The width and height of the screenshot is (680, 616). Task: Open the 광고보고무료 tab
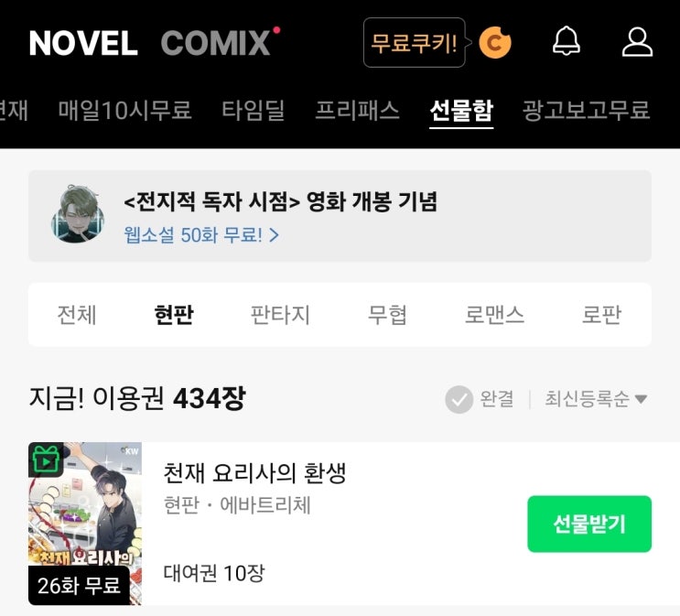[587, 110]
